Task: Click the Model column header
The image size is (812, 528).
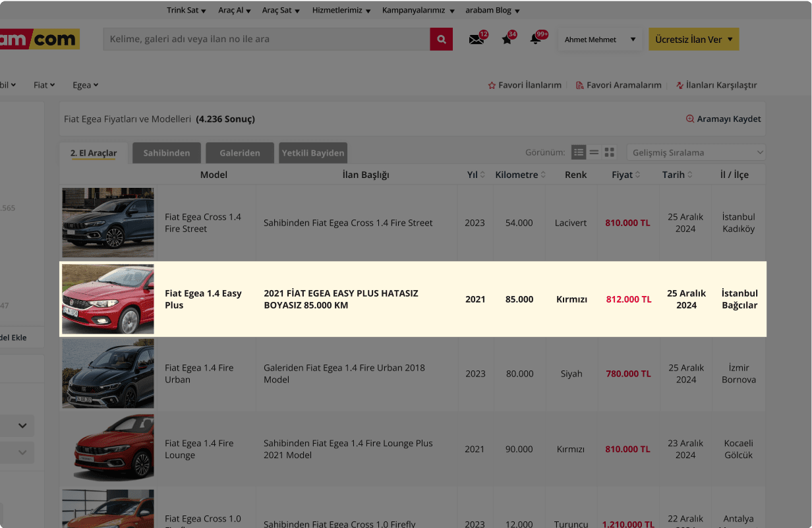Action: point(214,175)
